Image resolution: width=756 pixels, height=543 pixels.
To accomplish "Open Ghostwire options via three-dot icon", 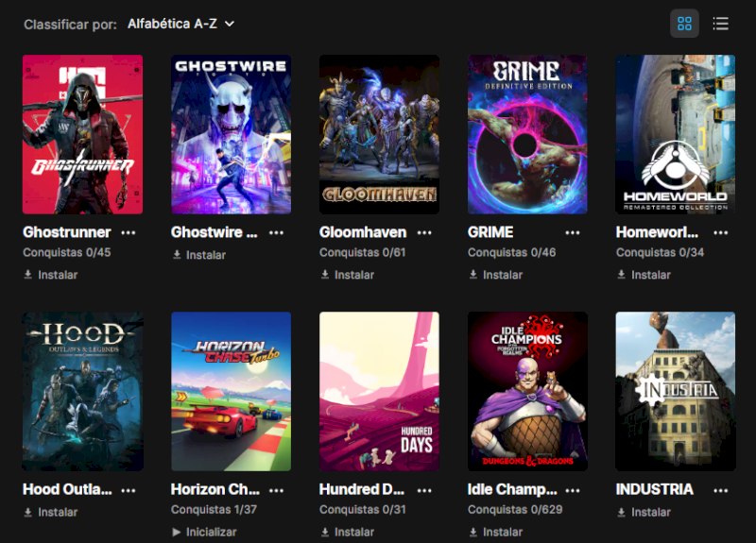I will click(276, 232).
